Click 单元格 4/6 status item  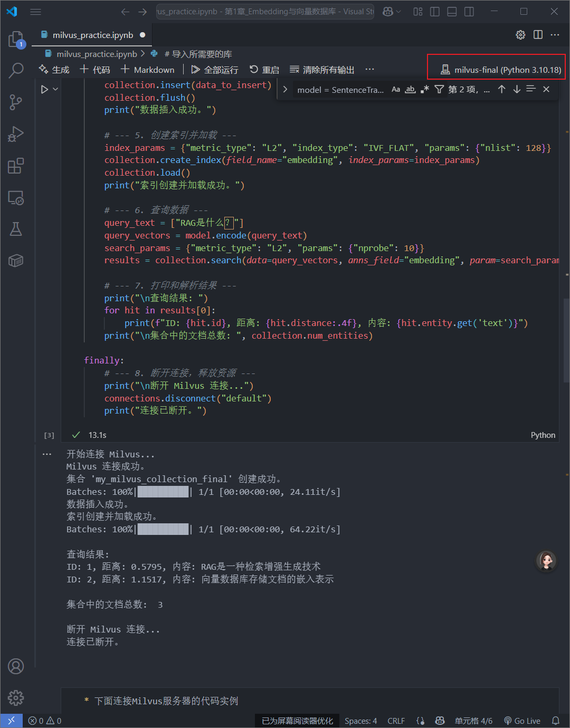click(x=473, y=721)
